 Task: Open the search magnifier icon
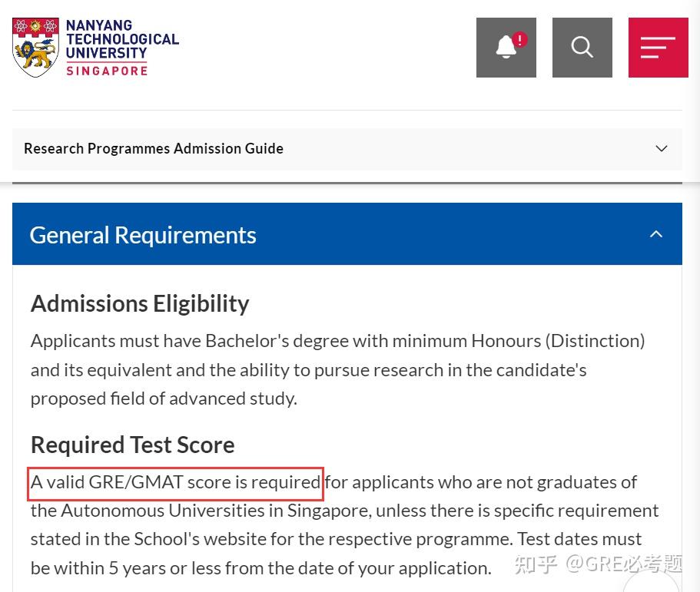point(582,48)
